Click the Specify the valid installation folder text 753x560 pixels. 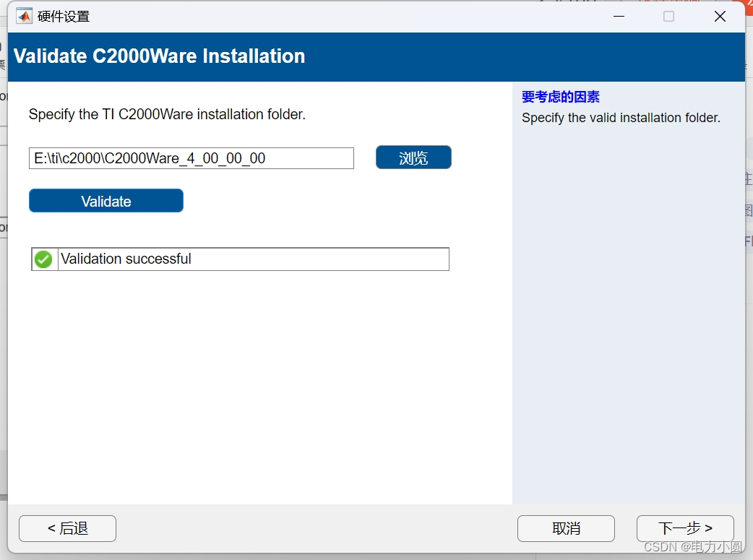click(621, 118)
